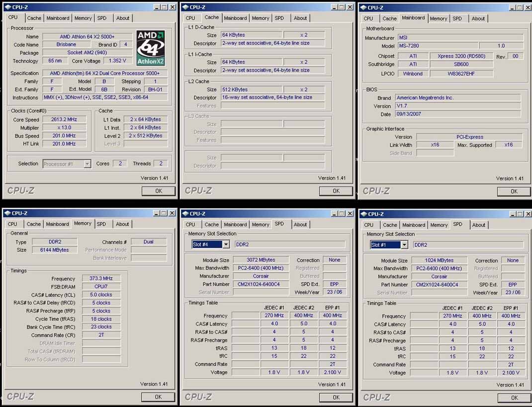Switch to SPD tab in the Memory window
Screen dimensions: 532x407
click(101, 224)
